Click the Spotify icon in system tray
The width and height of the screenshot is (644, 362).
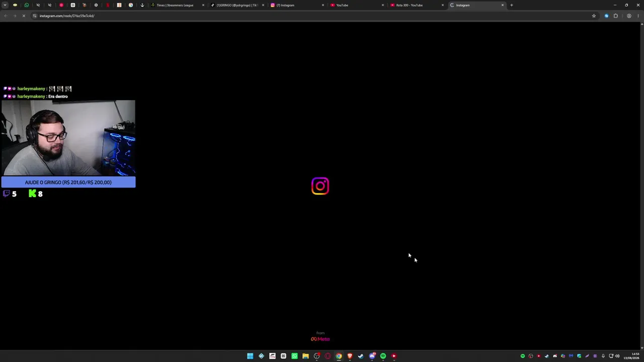click(523, 356)
